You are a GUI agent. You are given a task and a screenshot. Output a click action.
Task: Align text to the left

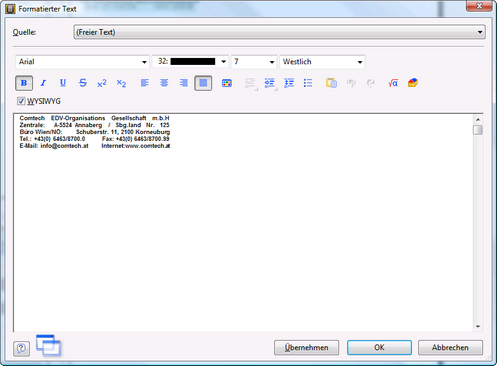point(145,83)
